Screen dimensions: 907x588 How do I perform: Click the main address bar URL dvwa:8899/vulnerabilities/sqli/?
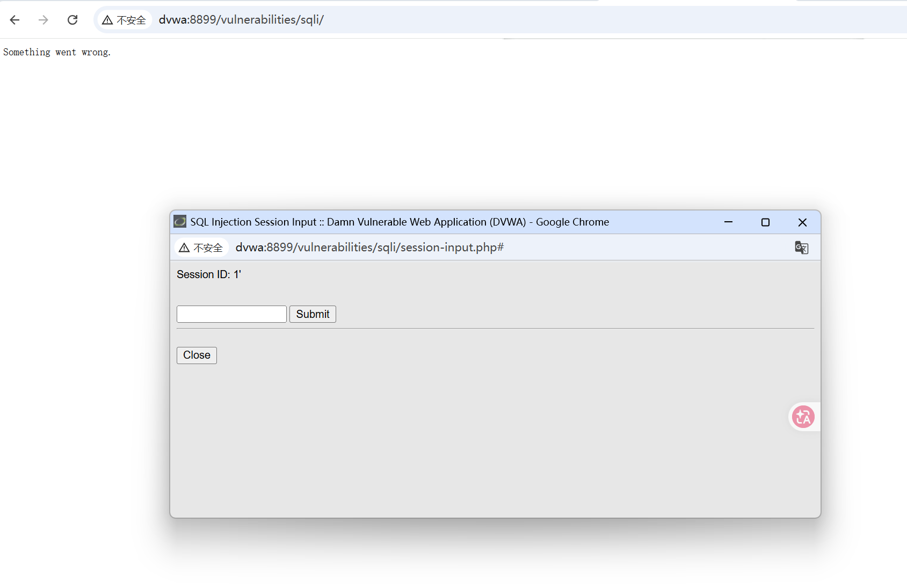coord(241,20)
